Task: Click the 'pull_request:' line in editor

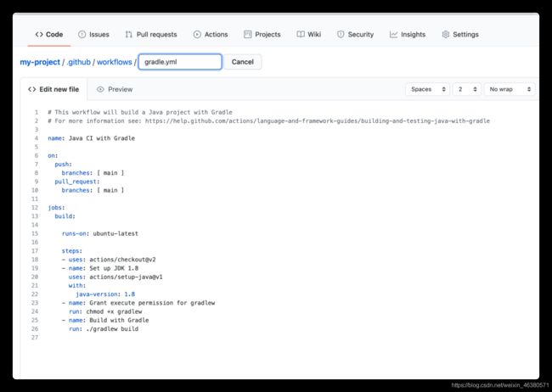Action: [77, 182]
